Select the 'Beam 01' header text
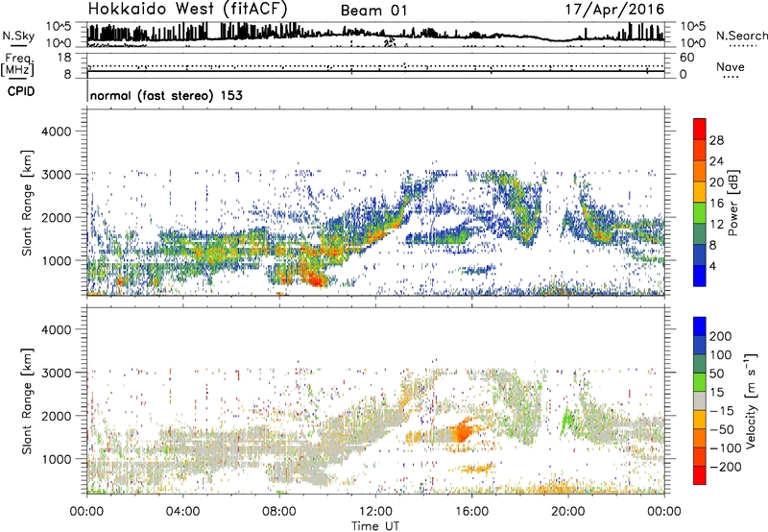This screenshot has width=768, height=532. 373,11
